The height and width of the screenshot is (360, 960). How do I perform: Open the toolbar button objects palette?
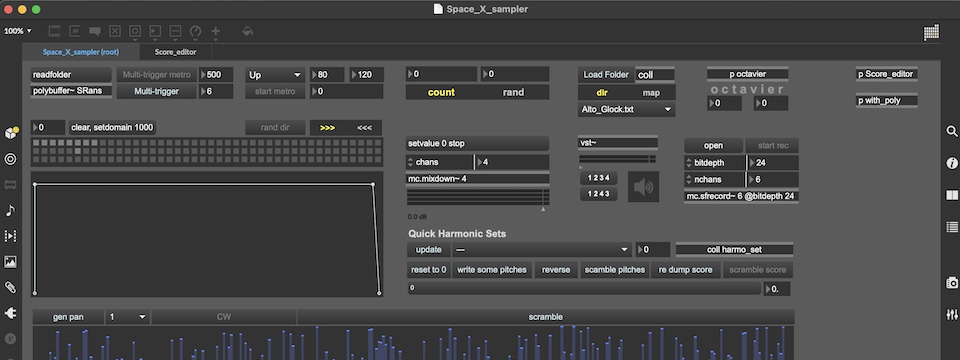[x=135, y=31]
